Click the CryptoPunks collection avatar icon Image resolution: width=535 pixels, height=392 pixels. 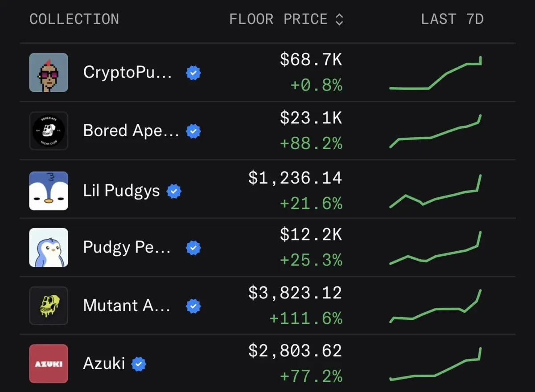[49, 73]
